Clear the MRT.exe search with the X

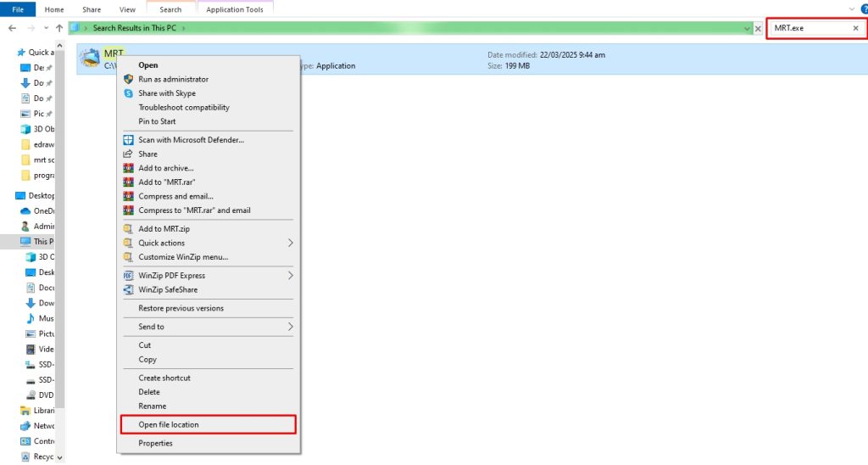[x=856, y=28]
